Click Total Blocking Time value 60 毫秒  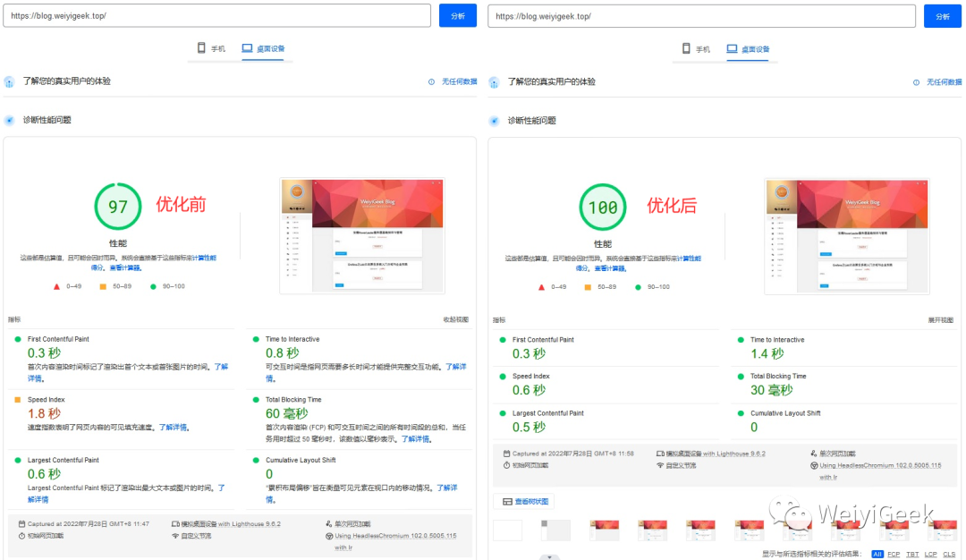point(286,413)
